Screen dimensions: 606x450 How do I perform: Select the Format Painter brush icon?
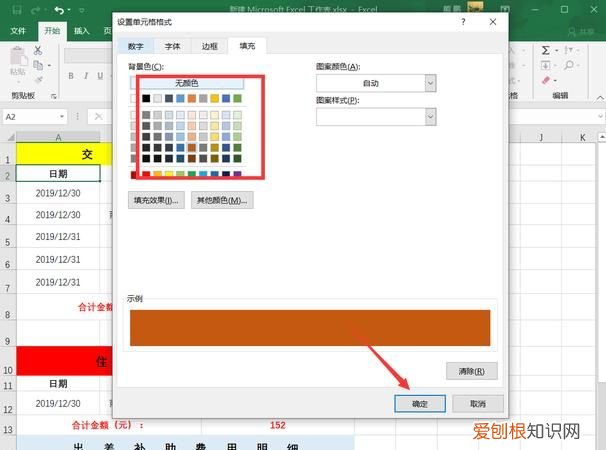pyautogui.click(x=39, y=80)
